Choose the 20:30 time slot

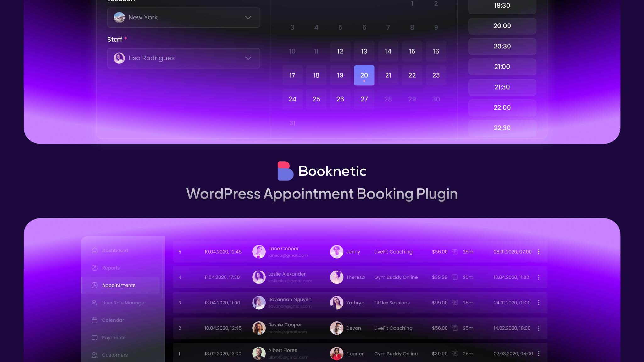pyautogui.click(x=502, y=47)
